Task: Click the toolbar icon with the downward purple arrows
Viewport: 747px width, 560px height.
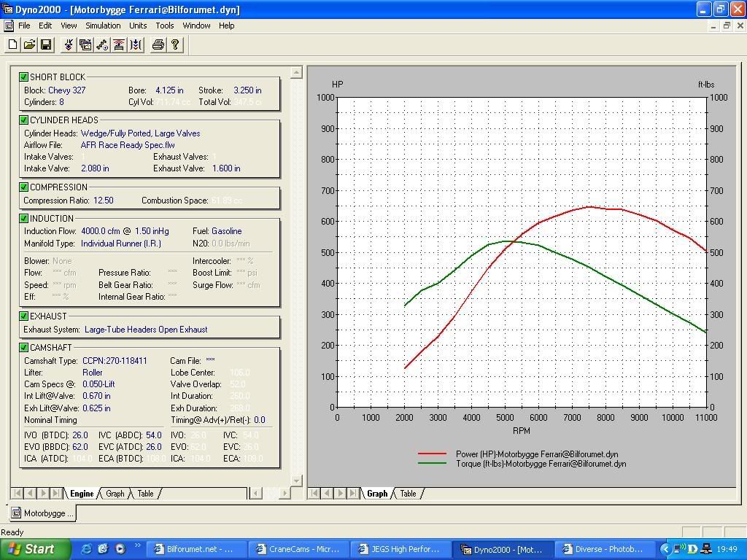Action: pyautogui.click(x=69, y=44)
